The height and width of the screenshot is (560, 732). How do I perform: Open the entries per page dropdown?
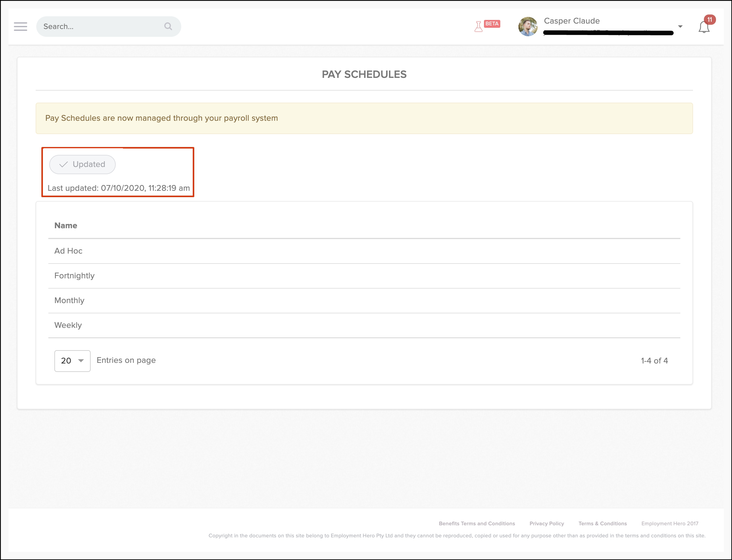[73, 361]
